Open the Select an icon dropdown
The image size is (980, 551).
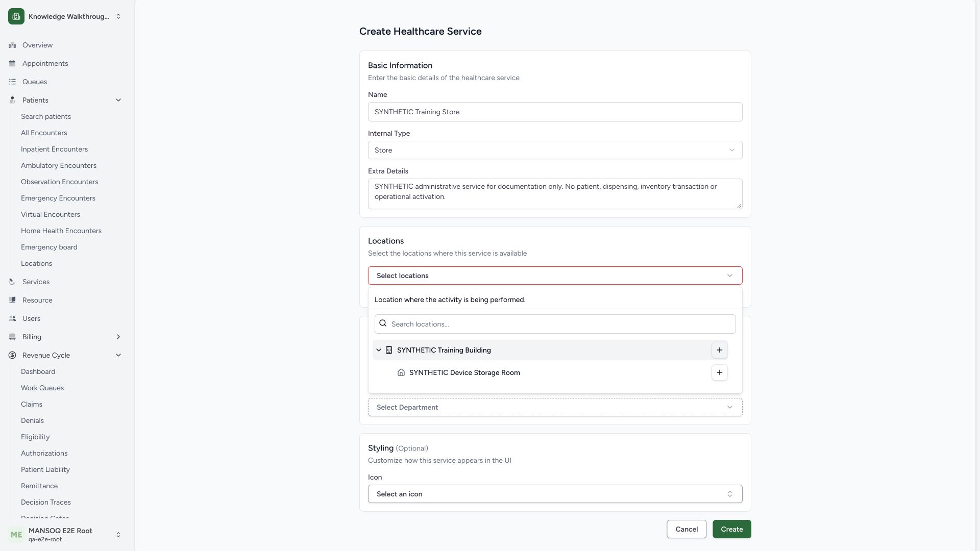tap(555, 494)
